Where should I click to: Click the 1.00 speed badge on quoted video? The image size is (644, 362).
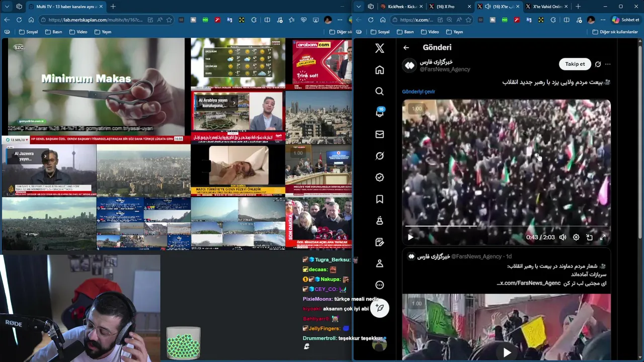[417, 304]
